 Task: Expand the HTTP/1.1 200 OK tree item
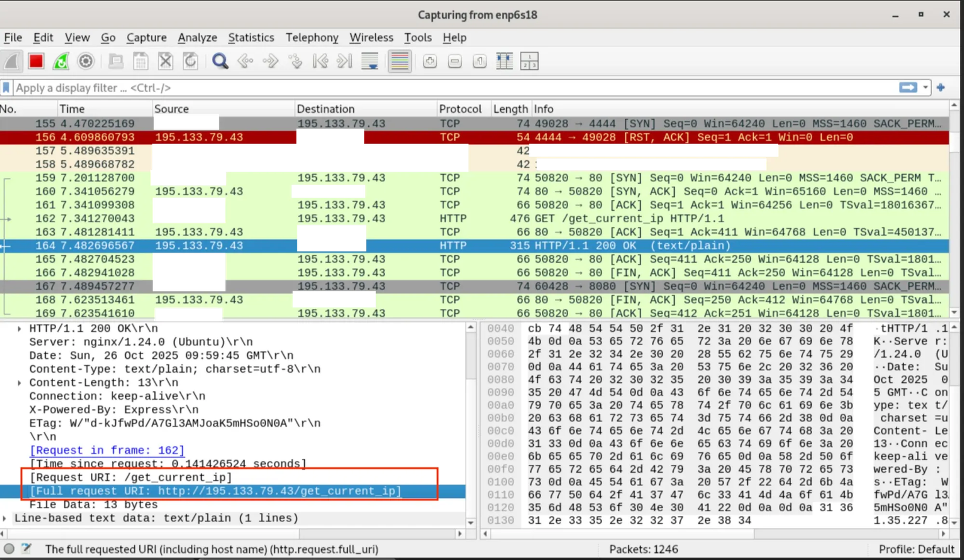tap(19, 329)
